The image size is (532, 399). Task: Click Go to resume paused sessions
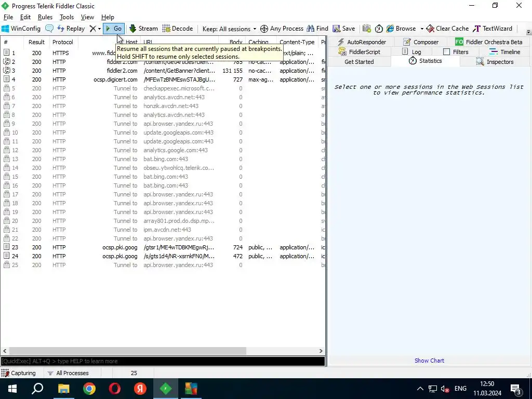click(x=114, y=29)
